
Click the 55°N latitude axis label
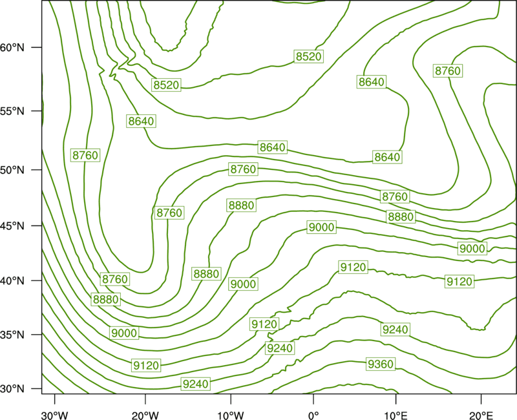tap(12, 111)
